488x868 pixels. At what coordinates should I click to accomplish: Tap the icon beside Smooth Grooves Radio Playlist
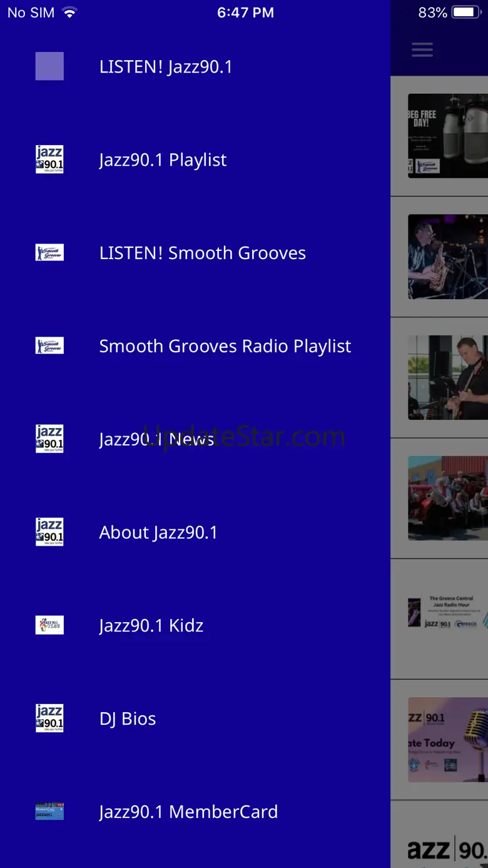pos(49,345)
